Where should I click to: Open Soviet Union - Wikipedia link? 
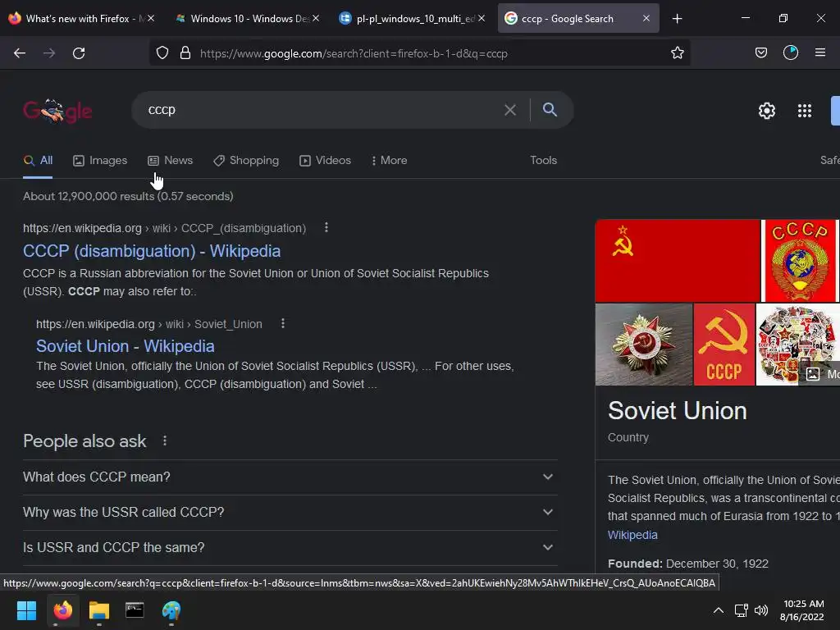pos(126,346)
